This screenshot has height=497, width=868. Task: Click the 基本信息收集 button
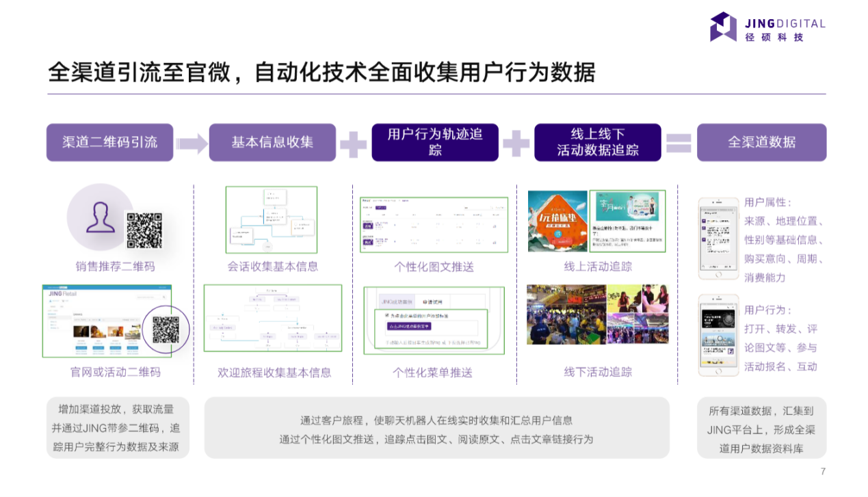pos(272,142)
